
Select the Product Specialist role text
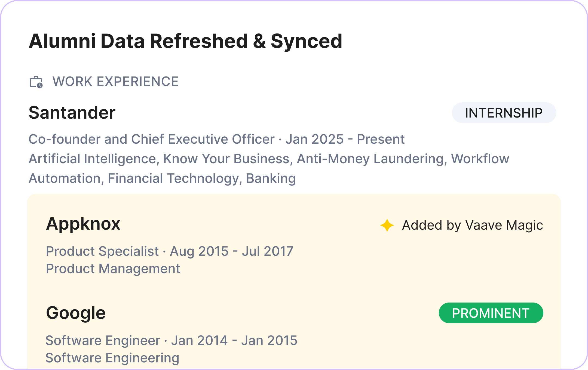102,251
